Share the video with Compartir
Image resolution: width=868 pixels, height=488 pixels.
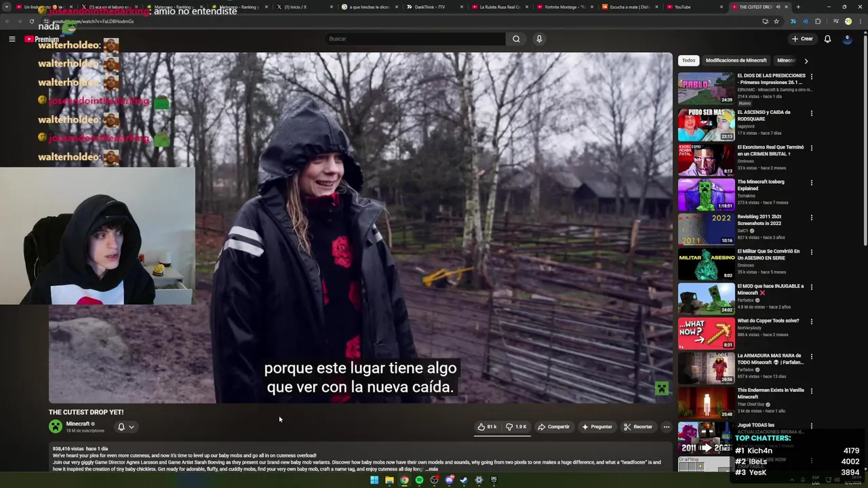[553, 427]
